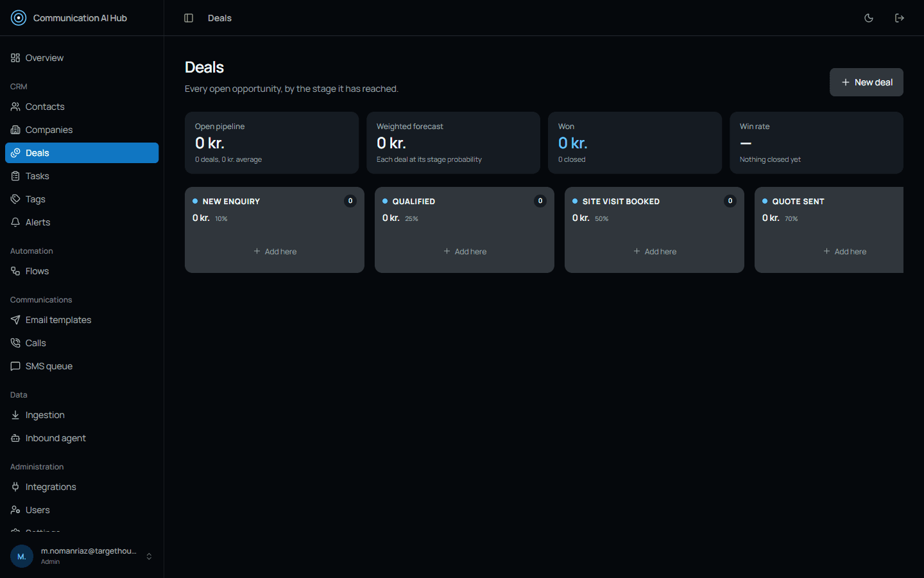Click the Tags icon in sidebar
This screenshot has width=924, height=578.
15,199
